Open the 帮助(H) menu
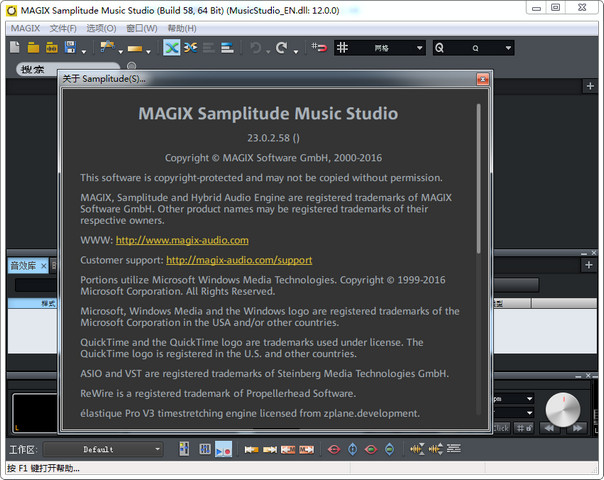The width and height of the screenshot is (604, 480). pyautogui.click(x=182, y=28)
